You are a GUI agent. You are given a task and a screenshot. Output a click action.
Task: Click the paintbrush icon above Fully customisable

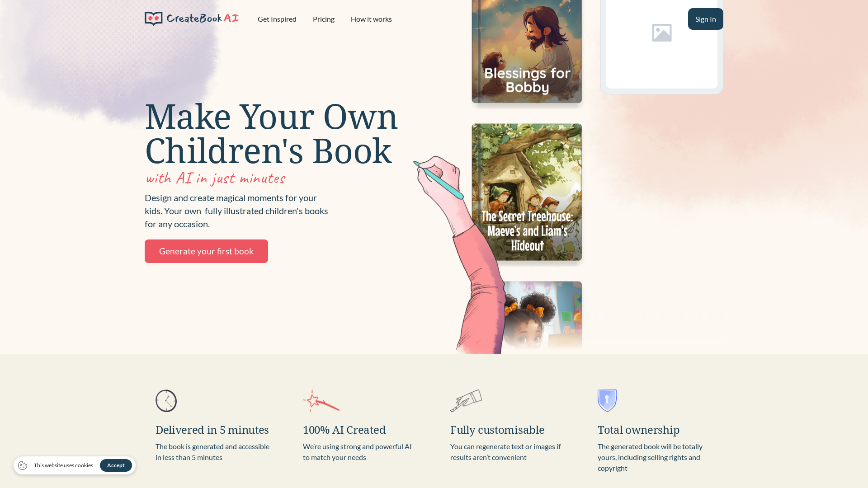click(466, 401)
